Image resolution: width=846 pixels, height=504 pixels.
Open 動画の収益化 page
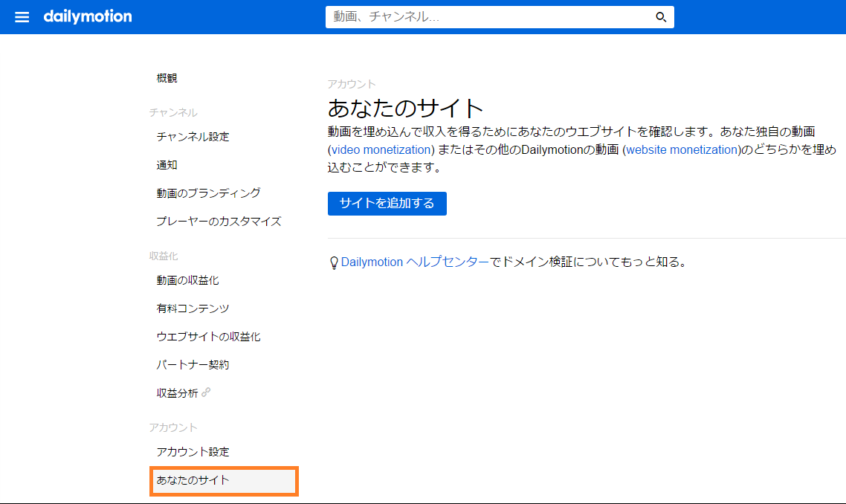coord(187,280)
